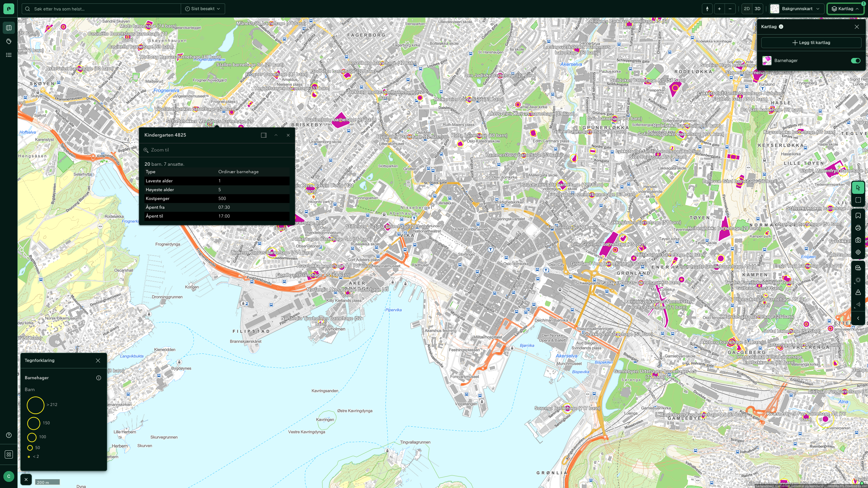Switch map to 3D view

[x=757, y=9]
